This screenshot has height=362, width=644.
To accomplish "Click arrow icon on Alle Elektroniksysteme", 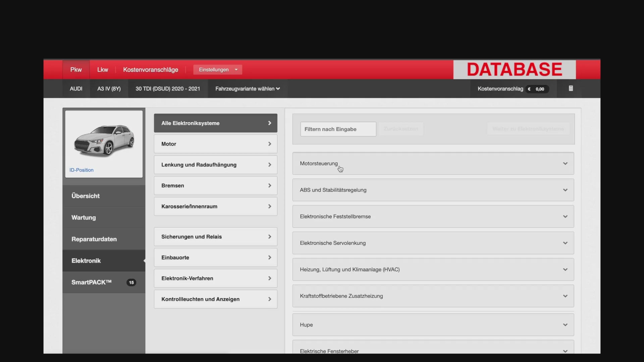I will coord(270,123).
